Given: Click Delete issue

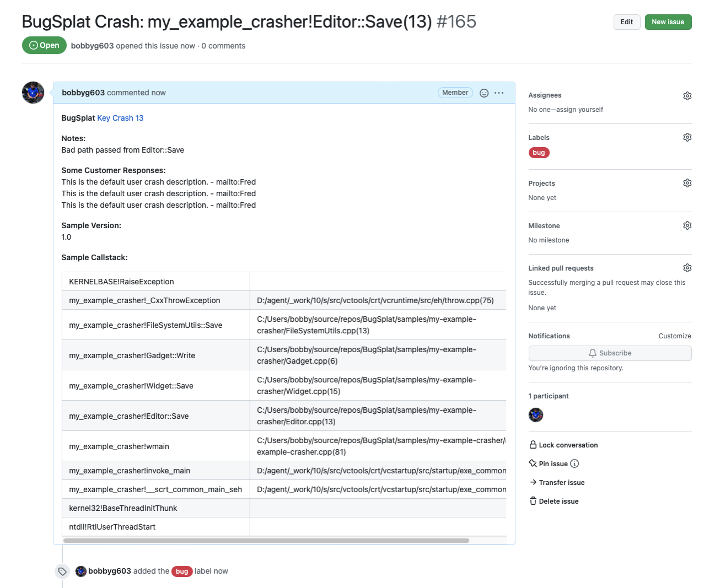Looking at the screenshot, I should pyautogui.click(x=554, y=501).
